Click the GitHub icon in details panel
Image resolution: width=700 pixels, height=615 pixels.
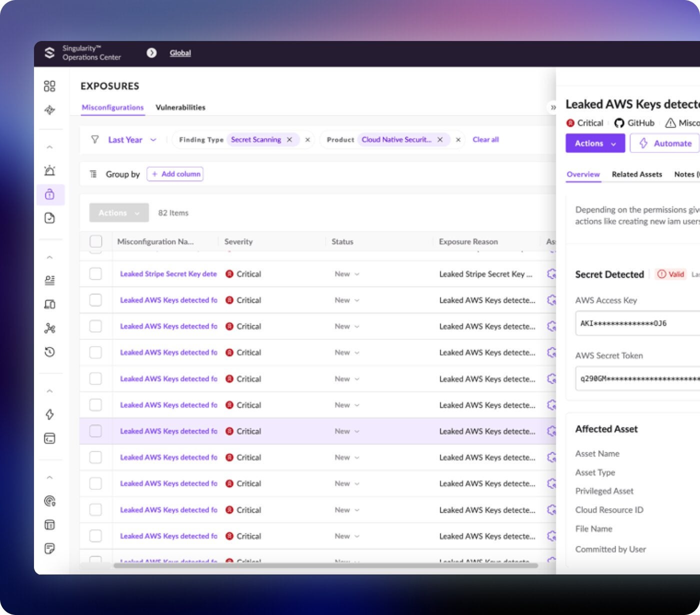(x=619, y=123)
